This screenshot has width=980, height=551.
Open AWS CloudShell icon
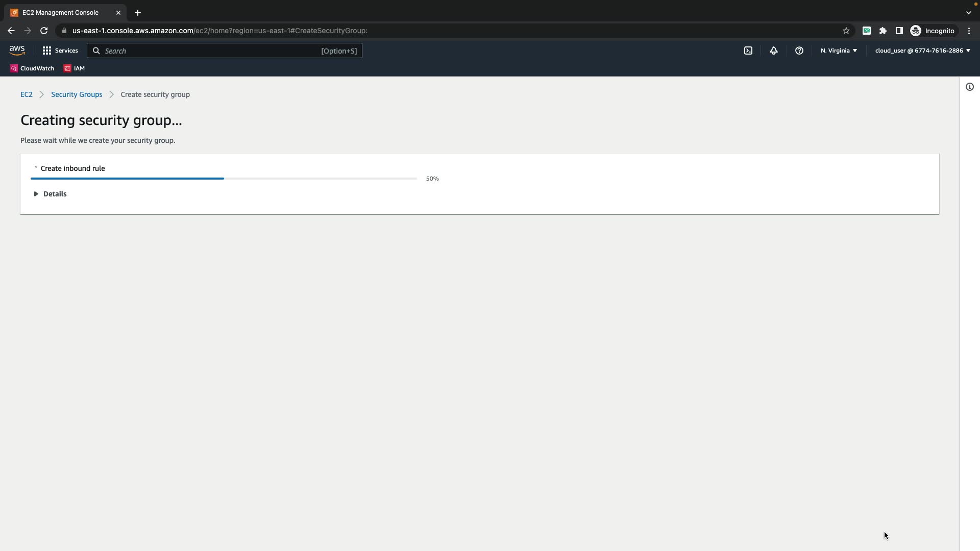coord(748,51)
